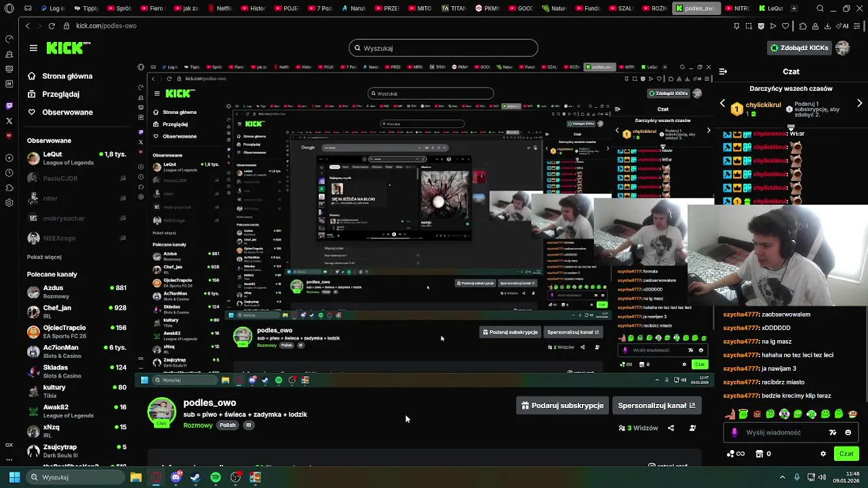Open kultury recommended channel
The height and width of the screenshot is (488, 868).
[77, 392]
